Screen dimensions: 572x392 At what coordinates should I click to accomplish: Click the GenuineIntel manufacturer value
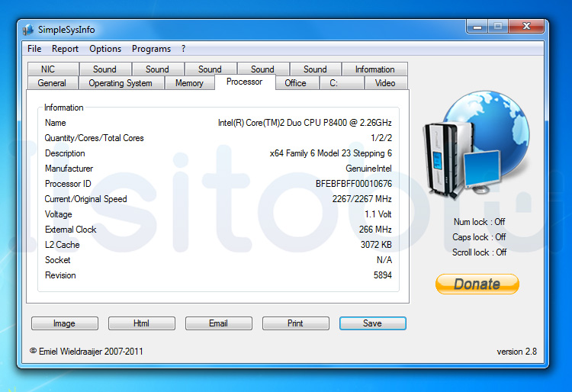(368, 169)
